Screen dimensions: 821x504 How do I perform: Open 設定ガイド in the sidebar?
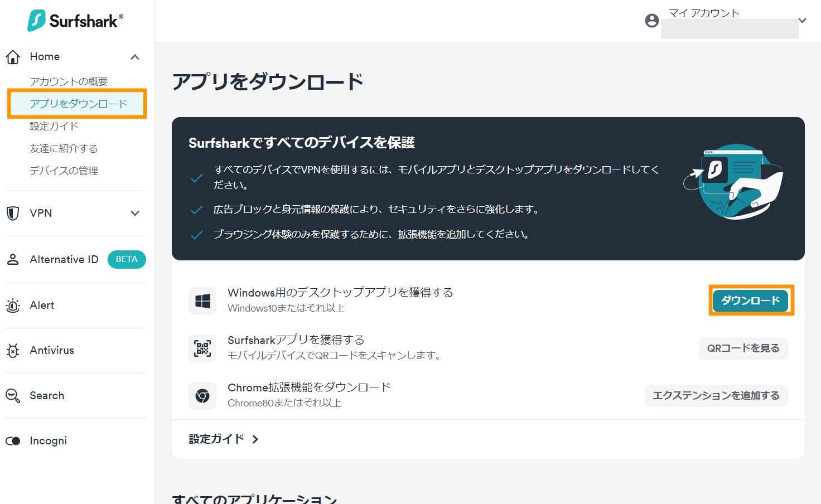(x=54, y=126)
